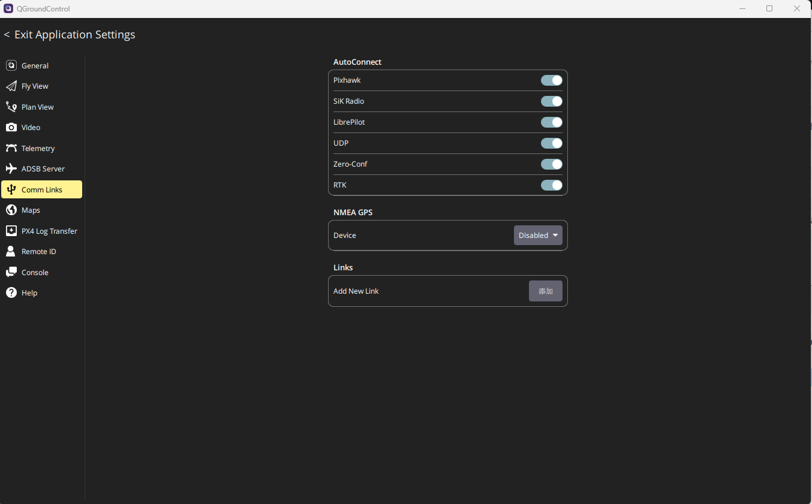The image size is (812, 504).
Task: Toggle Zero-Conf autoconnect switch
Action: coord(552,164)
